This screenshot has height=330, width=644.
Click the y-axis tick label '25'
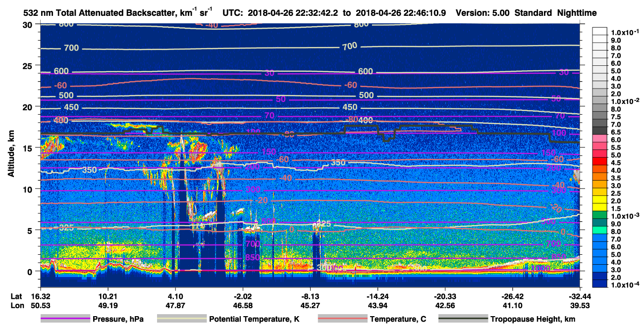27,65
